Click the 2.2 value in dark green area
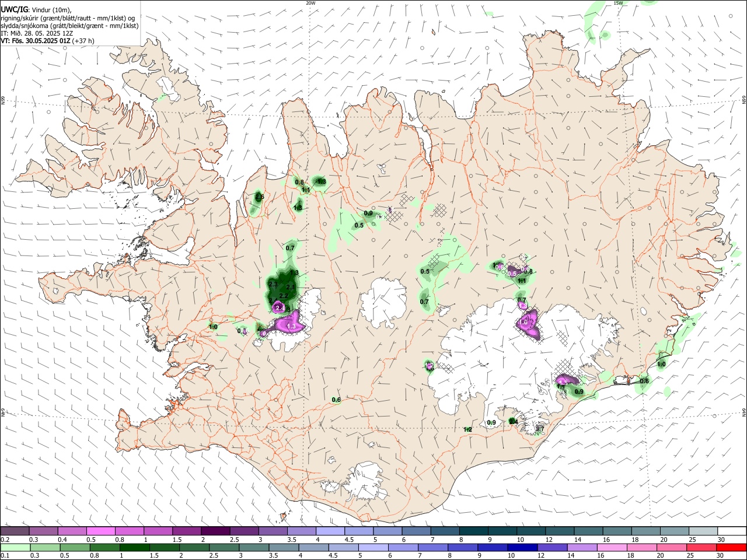This screenshot has width=747, height=560. [284, 296]
